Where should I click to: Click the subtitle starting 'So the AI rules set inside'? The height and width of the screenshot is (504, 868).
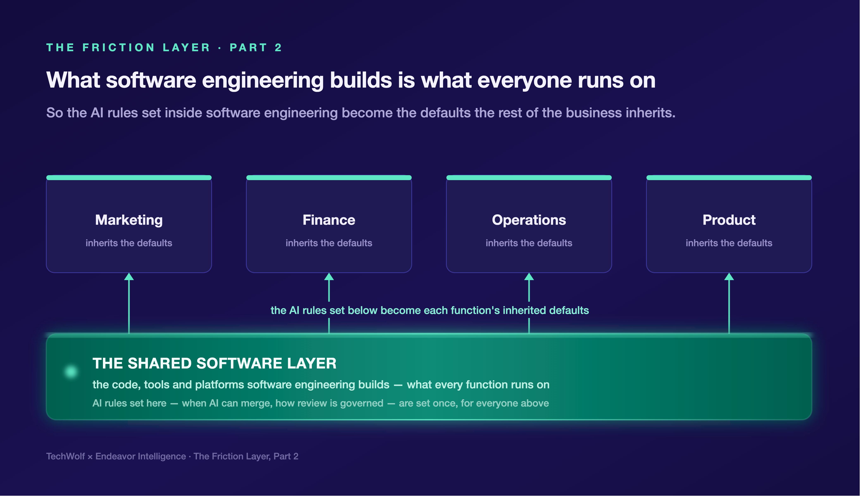361,113
